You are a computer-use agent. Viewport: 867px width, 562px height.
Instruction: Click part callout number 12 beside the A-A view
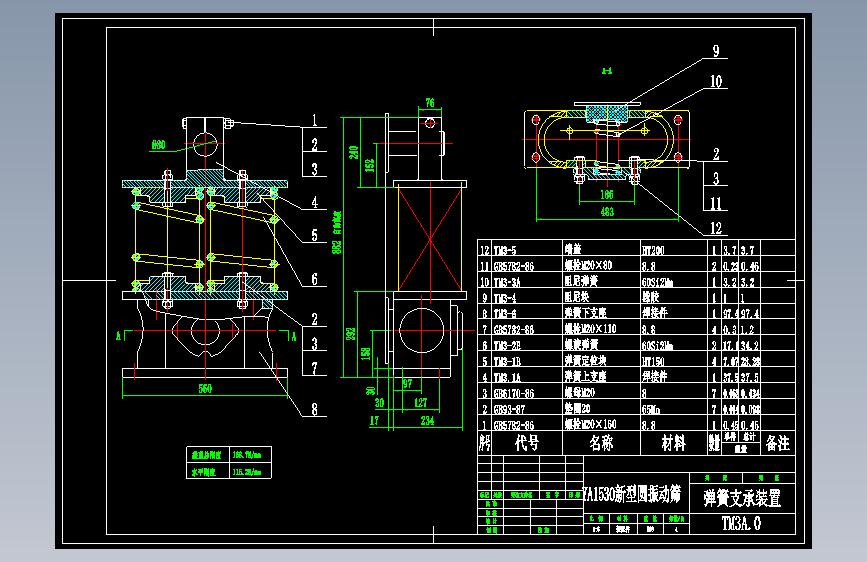(716, 228)
